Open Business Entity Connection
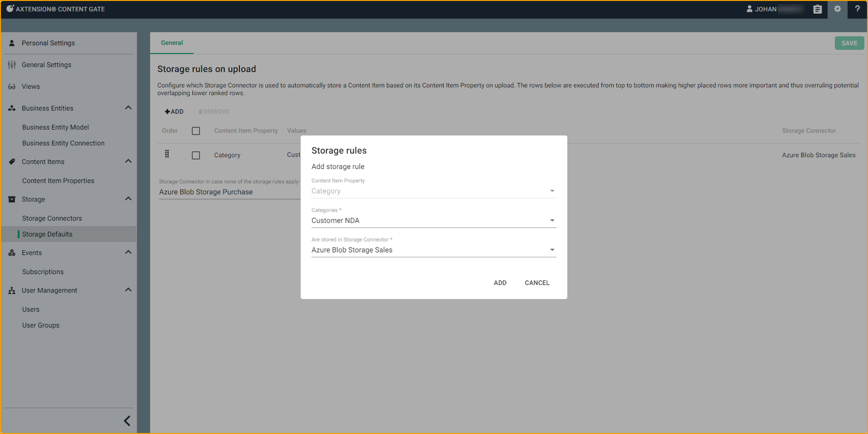 tap(63, 143)
